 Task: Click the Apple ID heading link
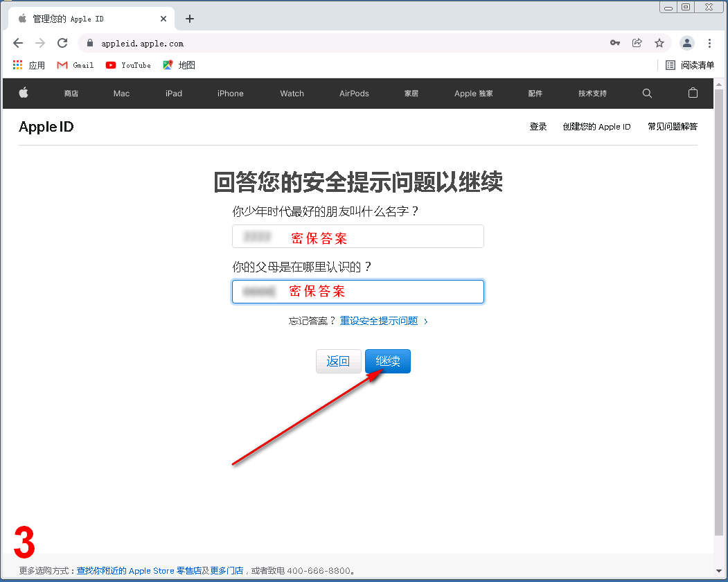46,127
